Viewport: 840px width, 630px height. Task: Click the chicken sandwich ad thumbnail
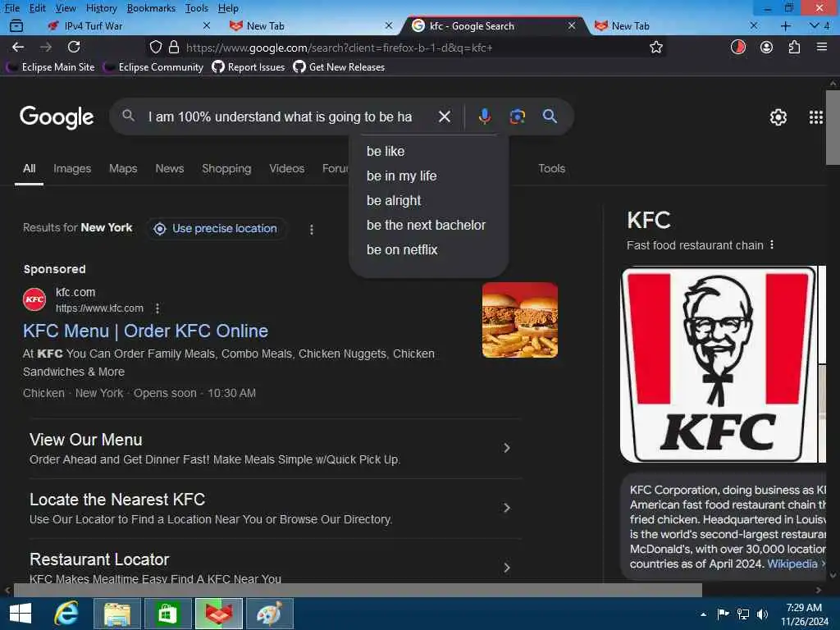click(x=519, y=320)
